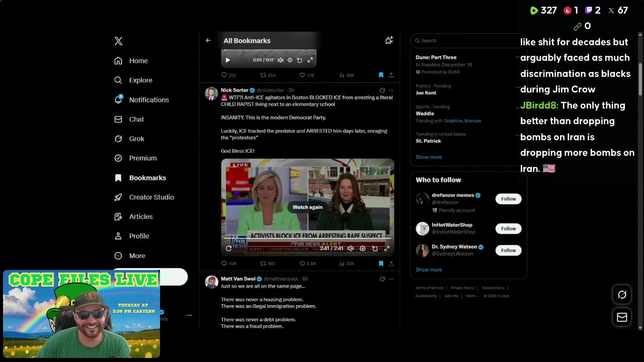The image size is (644, 362).
Task: Open Creator Studio in the sidebar
Action: tap(144, 197)
